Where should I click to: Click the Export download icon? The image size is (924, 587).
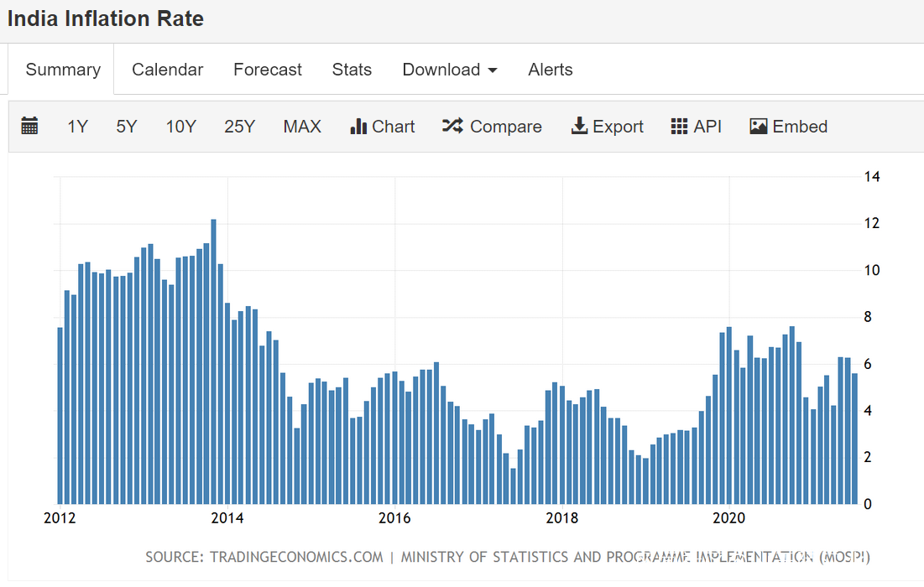(579, 127)
